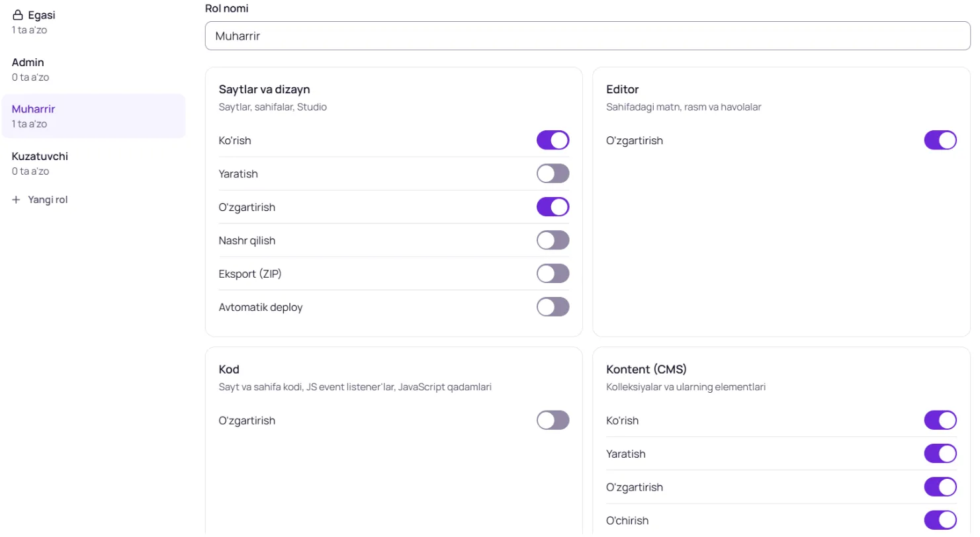This screenshot has height=537, width=980.
Task: Click the "Saytlar va dizayn" heading
Action: tap(264, 89)
